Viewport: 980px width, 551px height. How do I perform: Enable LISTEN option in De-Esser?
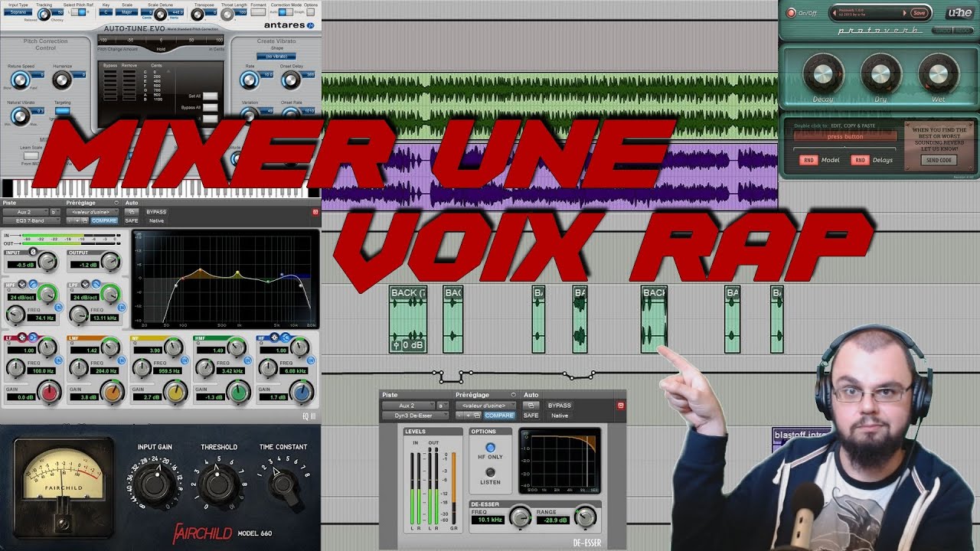[x=490, y=472]
